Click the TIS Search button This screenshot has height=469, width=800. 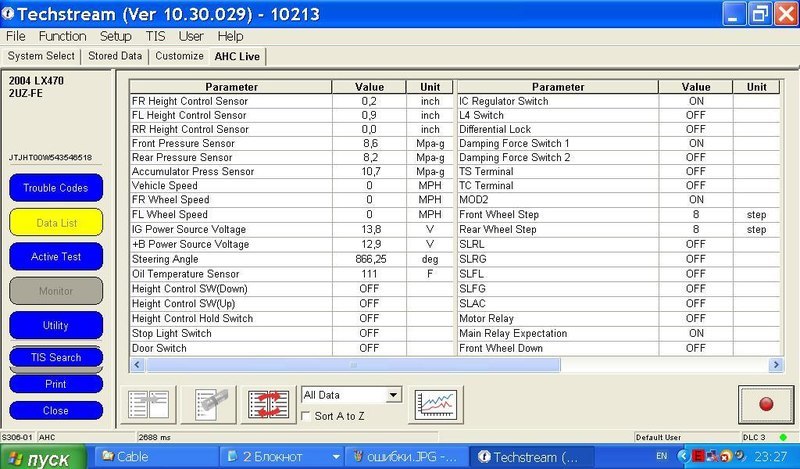point(56,358)
